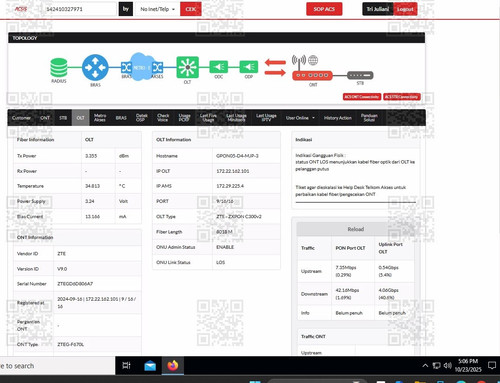Image resolution: width=500 pixels, height=383 pixels.
Task: Click the Metro-E cloud icon
Action: [142, 67]
